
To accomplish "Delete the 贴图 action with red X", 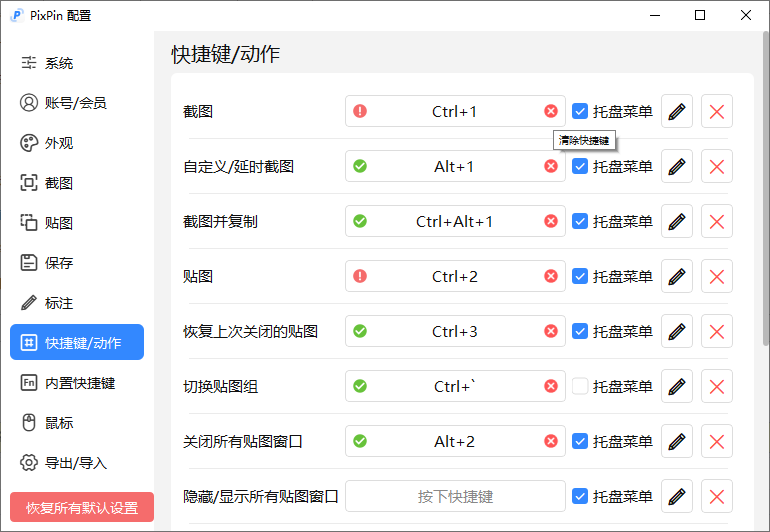I will 716,277.
